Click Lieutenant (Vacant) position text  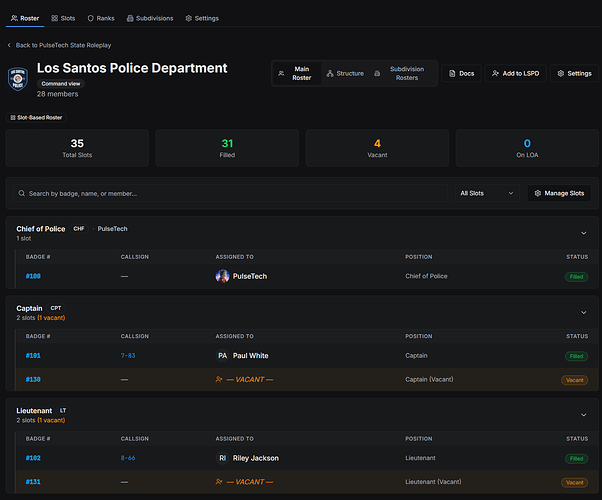pos(433,482)
